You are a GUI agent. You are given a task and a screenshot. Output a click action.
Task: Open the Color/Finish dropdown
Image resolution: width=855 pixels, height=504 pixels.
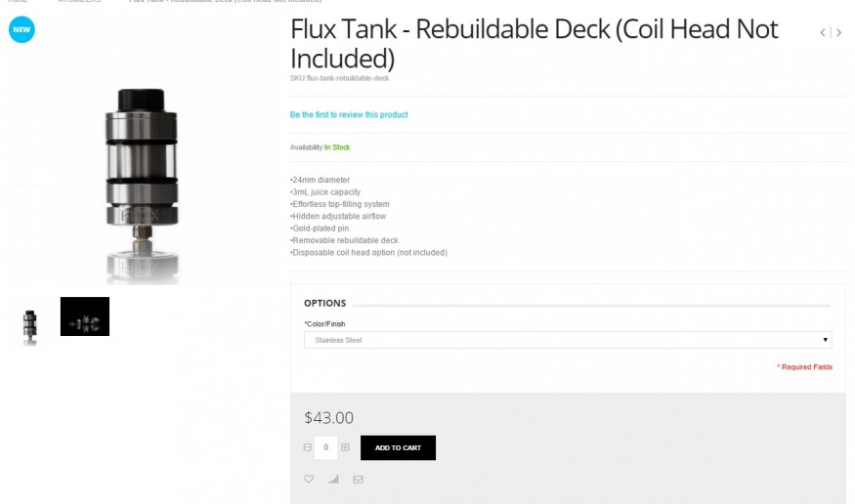point(567,340)
